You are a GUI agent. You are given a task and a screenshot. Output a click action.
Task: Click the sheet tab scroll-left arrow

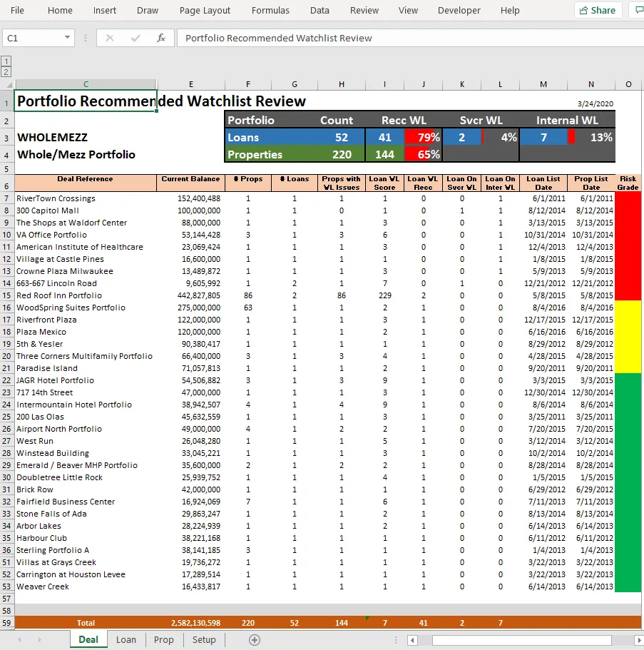click(19, 639)
